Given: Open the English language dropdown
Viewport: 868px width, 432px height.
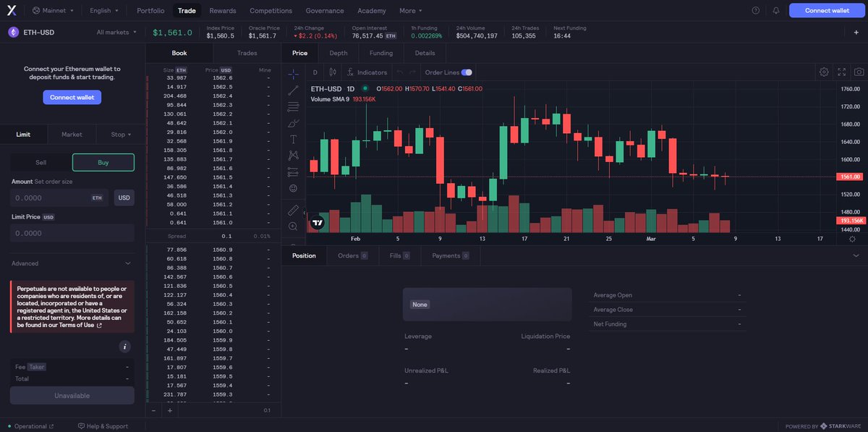Looking at the screenshot, I should click(x=106, y=11).
